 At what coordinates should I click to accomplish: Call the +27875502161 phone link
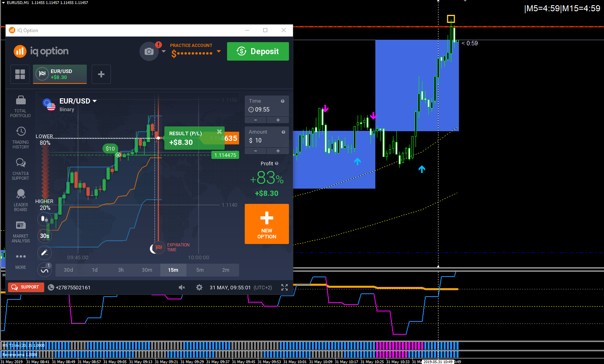click(x=69, y=287)
